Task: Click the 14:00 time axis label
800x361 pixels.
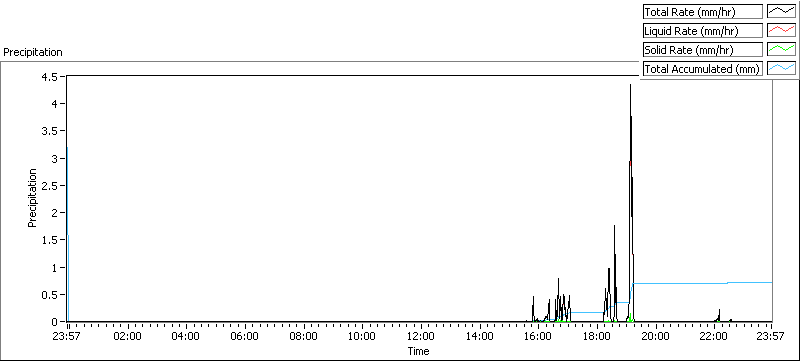Action: click(x=479, y=337)
